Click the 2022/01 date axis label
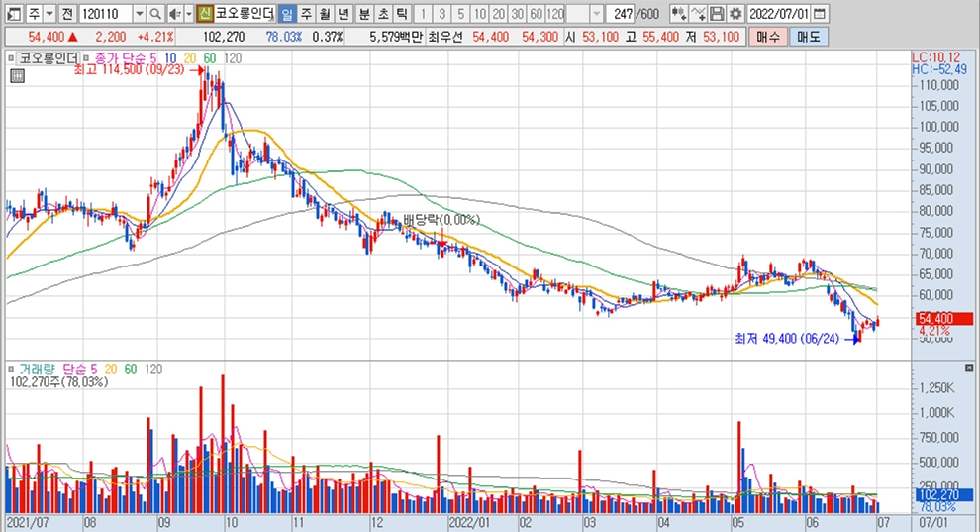Viewport: 980px width, 532px height. 469,522
